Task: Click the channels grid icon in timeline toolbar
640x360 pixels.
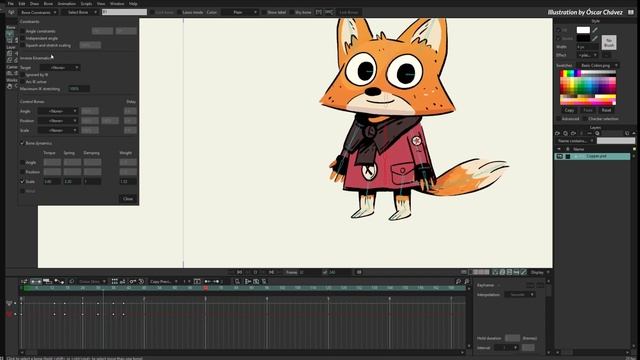Action: coord(115,281)
